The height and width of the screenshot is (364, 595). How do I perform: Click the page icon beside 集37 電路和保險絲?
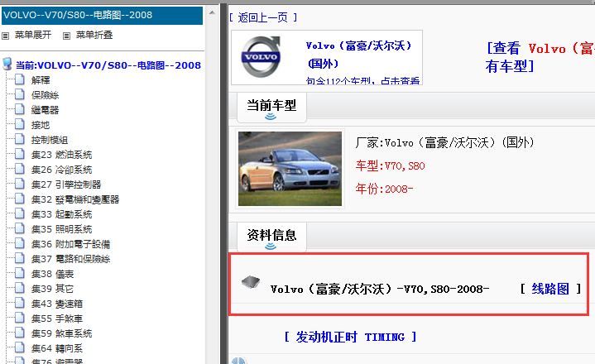[x=20, y=259]
